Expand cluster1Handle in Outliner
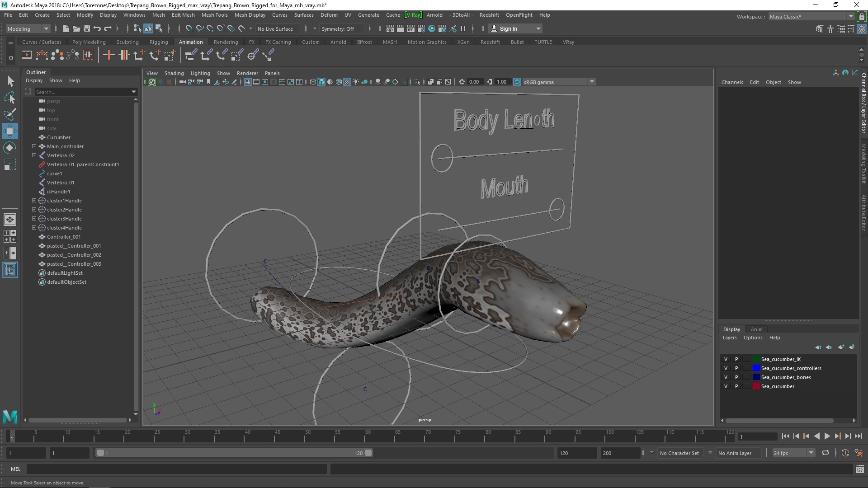The height and width of the screenshot is (488, 868). [x=34, y=201]
